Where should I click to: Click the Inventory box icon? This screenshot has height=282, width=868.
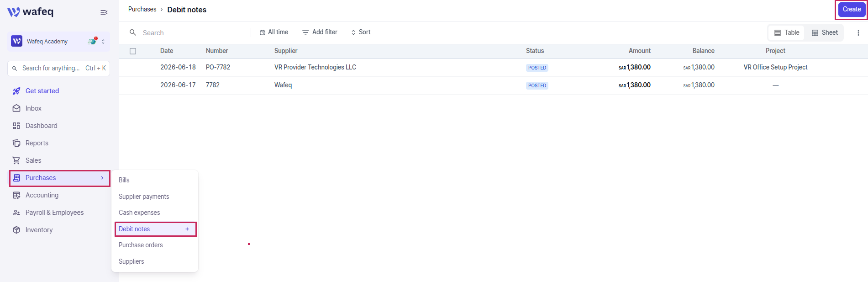click(16, 230)
